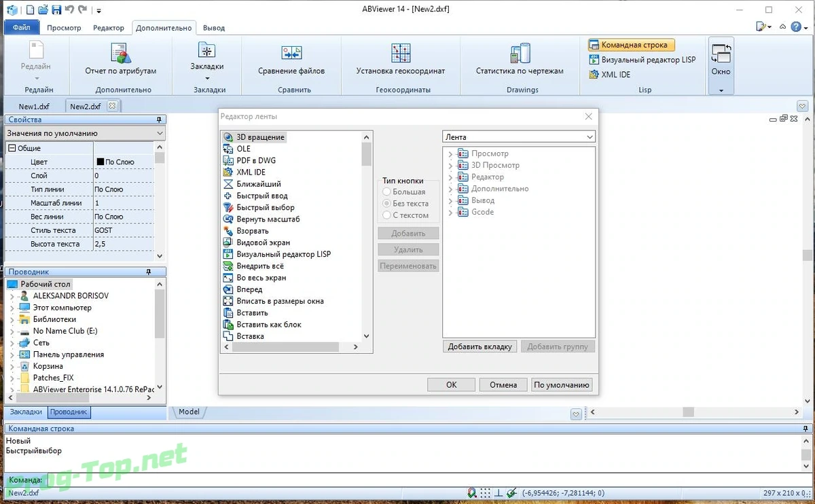Select Быстрый выбор command in list
The image size is (815, 504).
(259, 207)
